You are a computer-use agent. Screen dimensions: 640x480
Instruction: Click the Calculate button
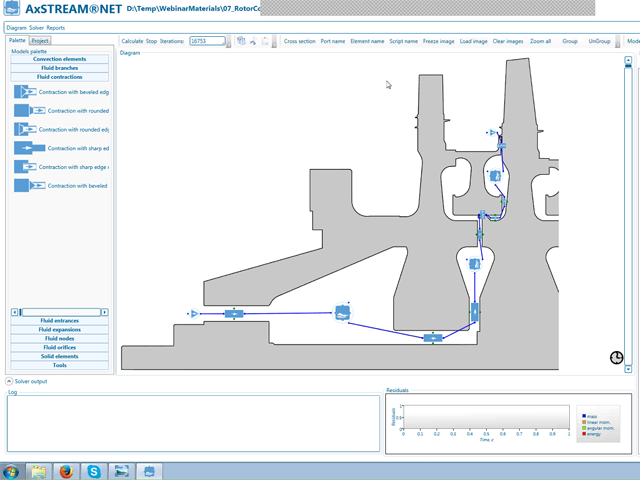pyautogui.click(x=132, y=41)
